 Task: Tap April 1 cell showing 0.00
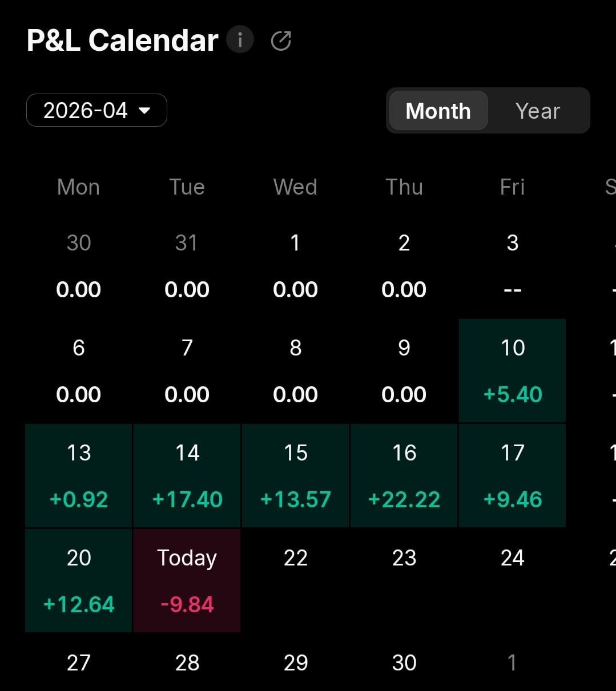click(295, 265)
